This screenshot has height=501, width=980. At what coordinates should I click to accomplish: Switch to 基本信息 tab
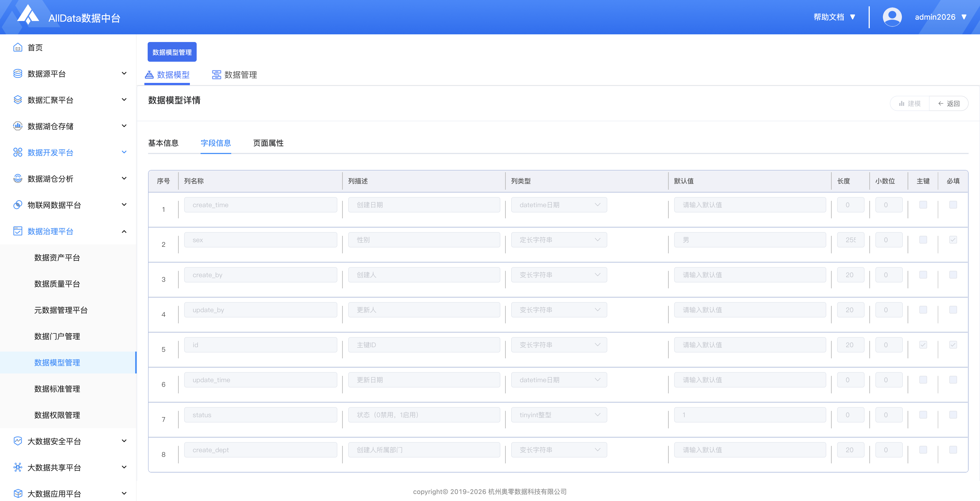click(x=163, y=143)
